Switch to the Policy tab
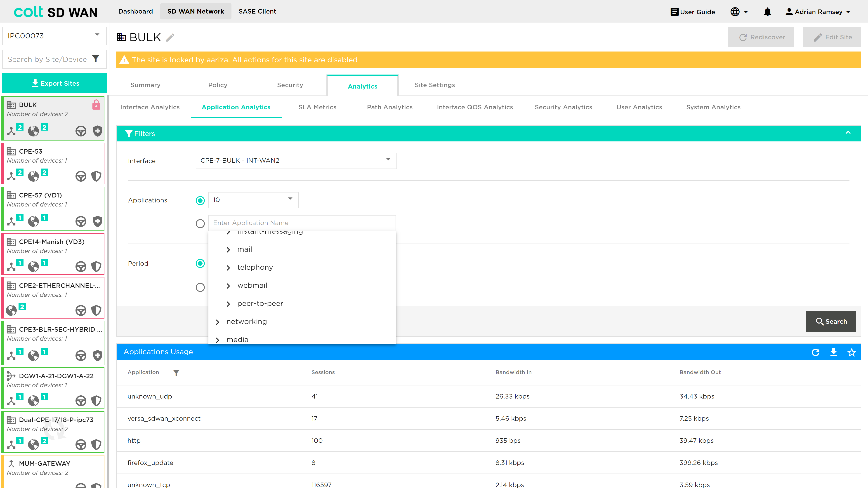This screenshot has height=488, width=868. tap(218, 85)
